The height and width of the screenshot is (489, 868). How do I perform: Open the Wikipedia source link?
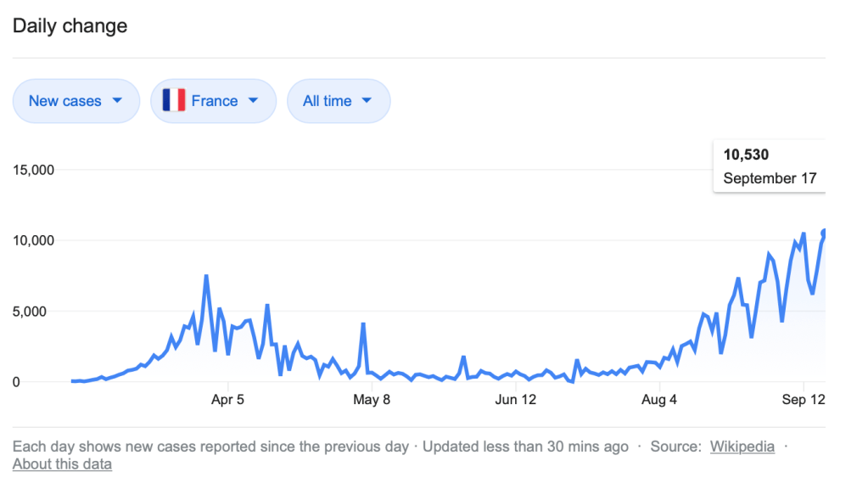click(x=742, y=447)
